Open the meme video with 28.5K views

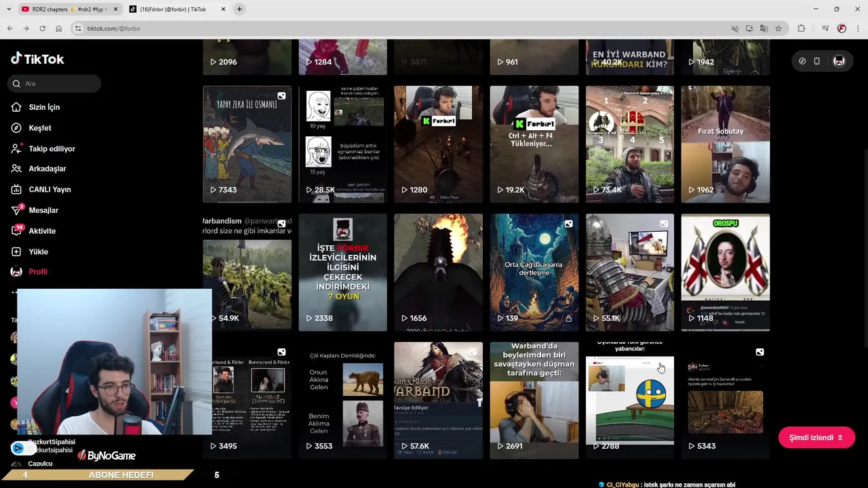pyautogui.click(x=342, y=144)
